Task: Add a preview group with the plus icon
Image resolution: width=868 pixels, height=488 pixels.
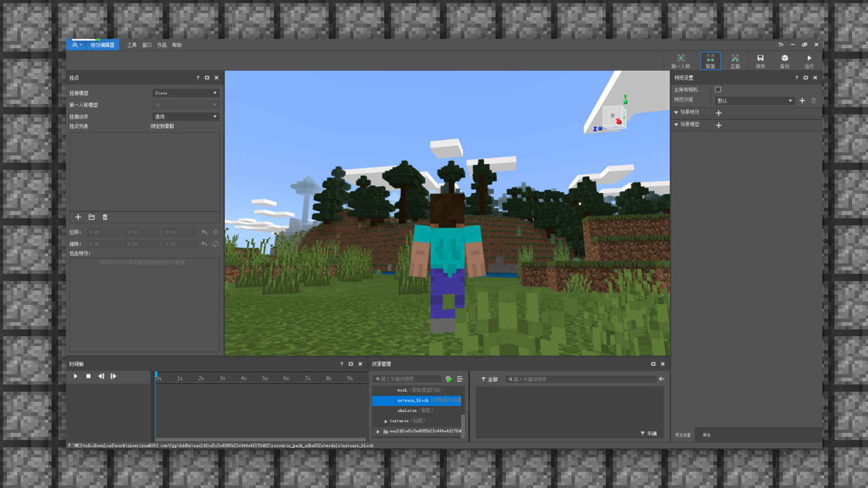Action: 802,101
